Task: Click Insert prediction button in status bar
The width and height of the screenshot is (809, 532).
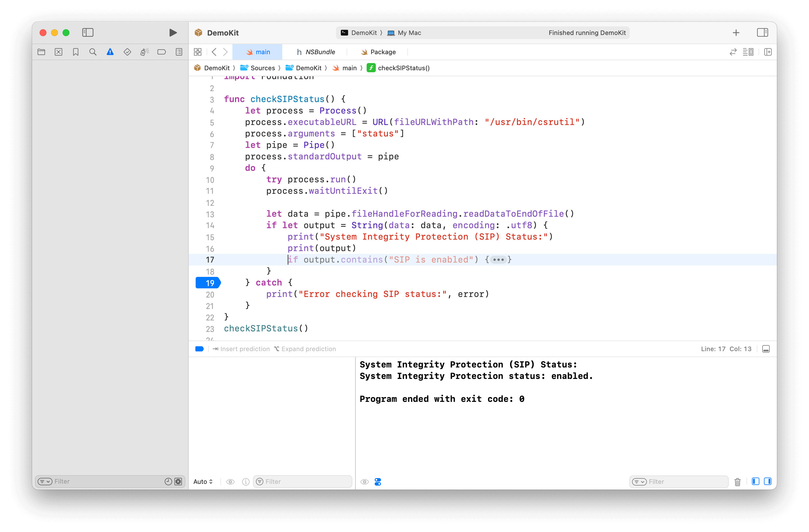Action: pos(241,349)
